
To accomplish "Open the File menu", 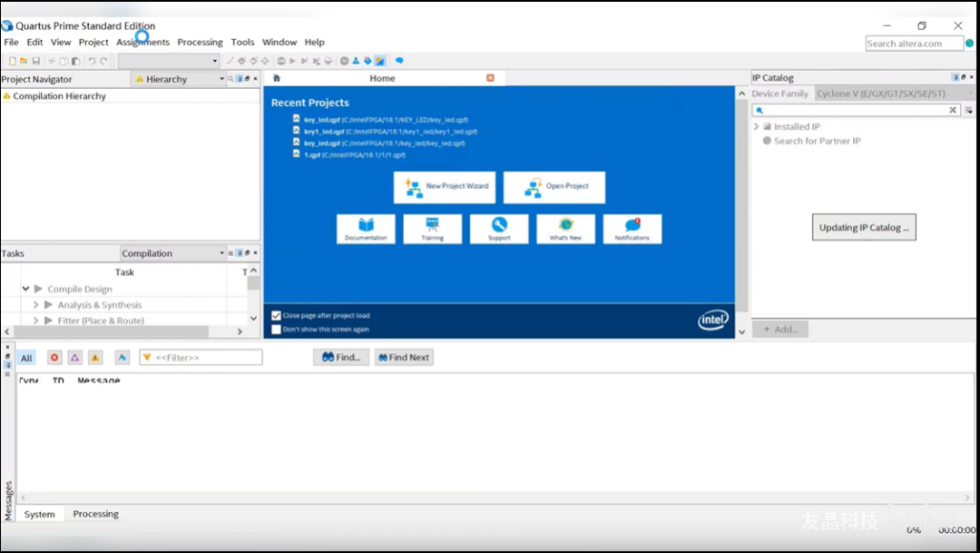I will pos(11,42).
